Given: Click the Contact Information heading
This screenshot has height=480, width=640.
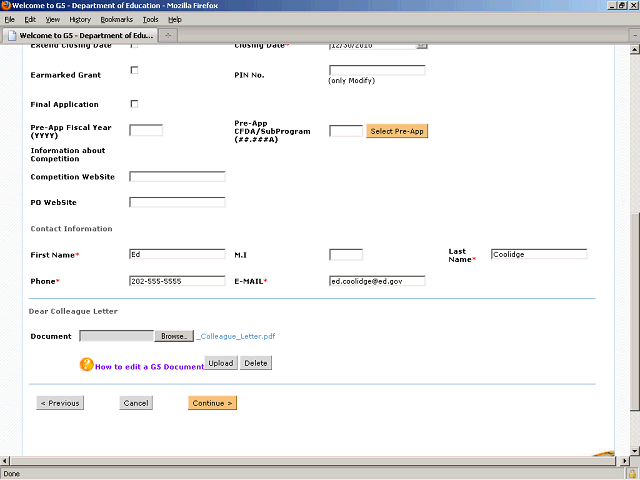Looking at the screenshot, I should tap(71, 229).
